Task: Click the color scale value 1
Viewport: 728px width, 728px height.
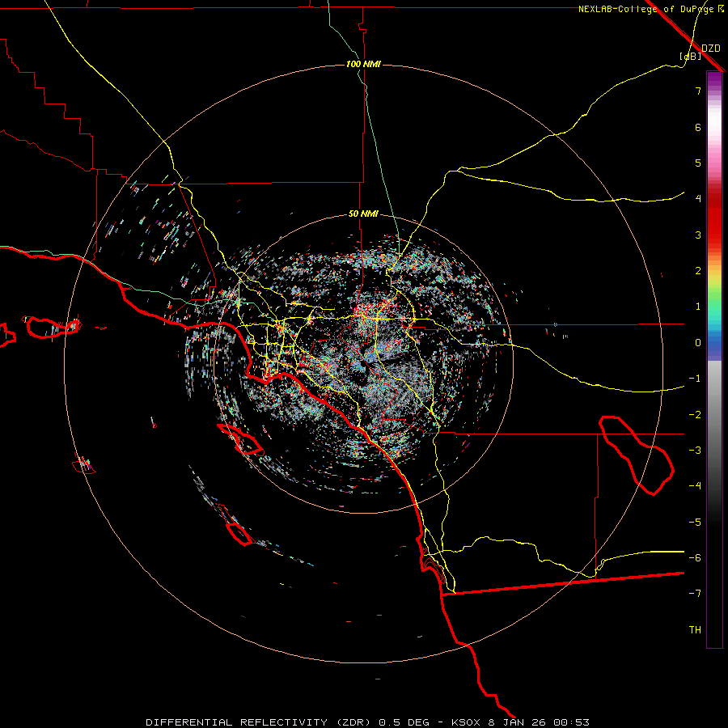Action: coord(698,307)
